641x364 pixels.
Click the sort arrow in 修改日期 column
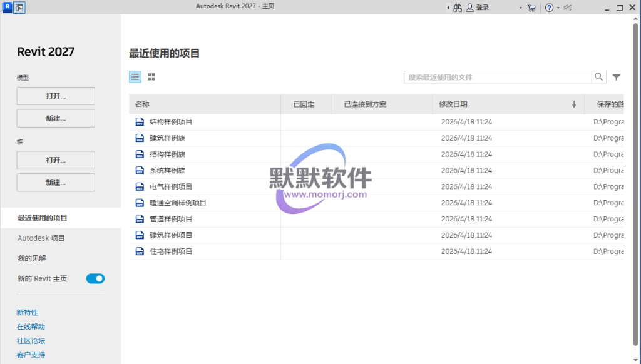574,104
